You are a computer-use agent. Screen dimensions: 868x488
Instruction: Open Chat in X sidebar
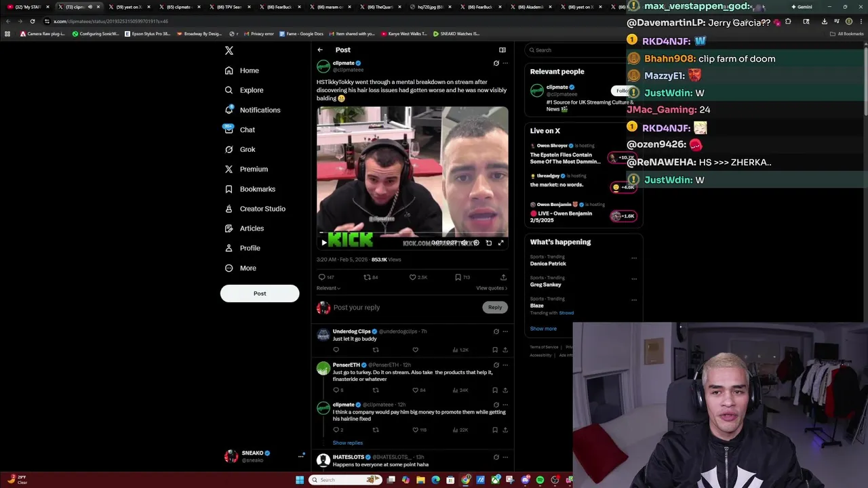[x=240, y=129]
